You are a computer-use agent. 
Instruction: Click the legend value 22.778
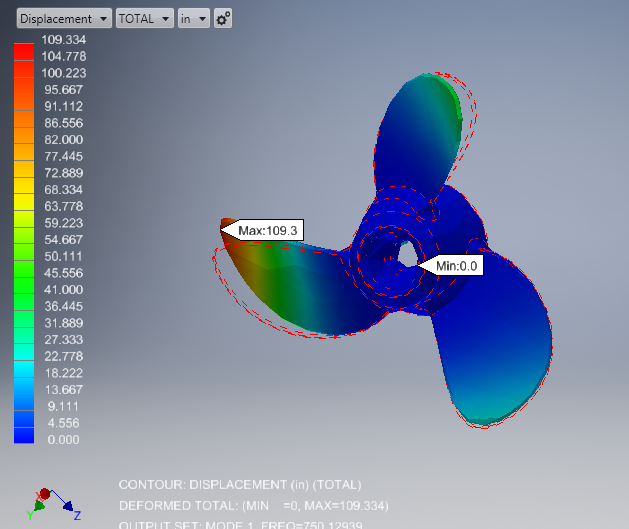pos(64,356)
